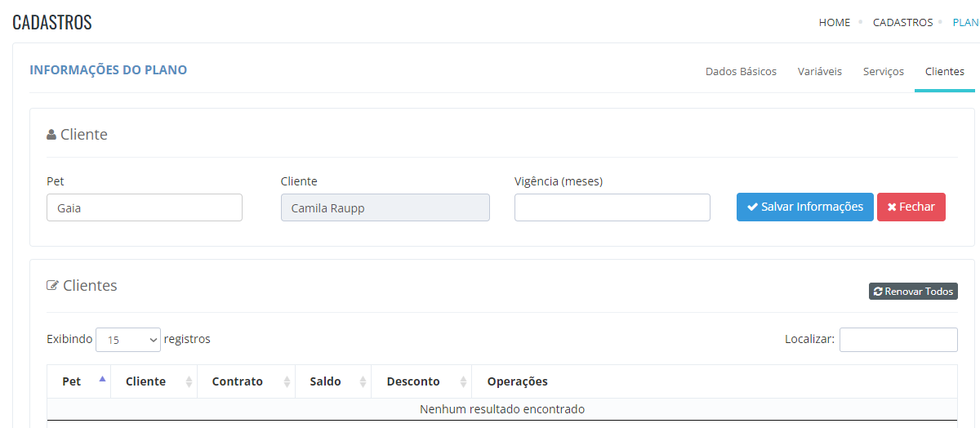Click the refresh icon on Renovar Todos

(878, 292)
